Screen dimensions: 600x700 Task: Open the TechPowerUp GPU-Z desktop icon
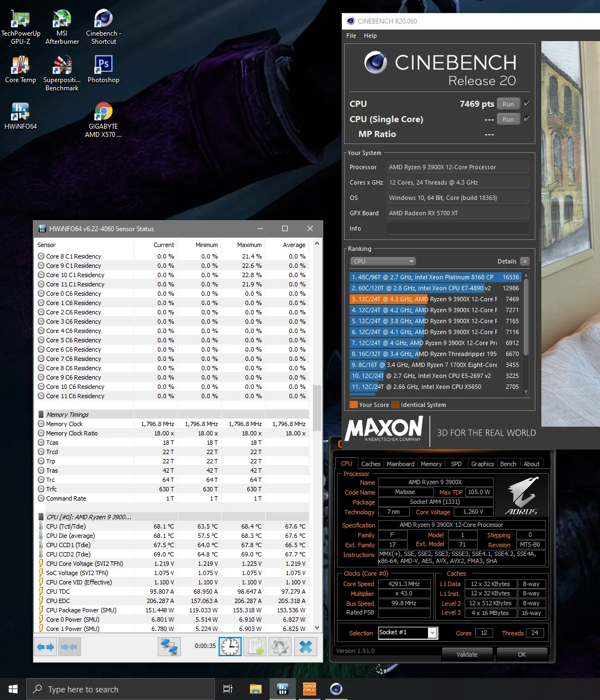[x=21, y=27]
